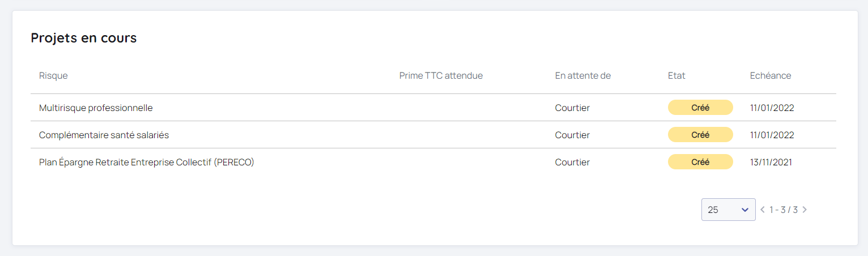Viewport: 868px width, 256px height.
Task: Sort by Prime TTC attendue column header
Action: pos(441,76)
